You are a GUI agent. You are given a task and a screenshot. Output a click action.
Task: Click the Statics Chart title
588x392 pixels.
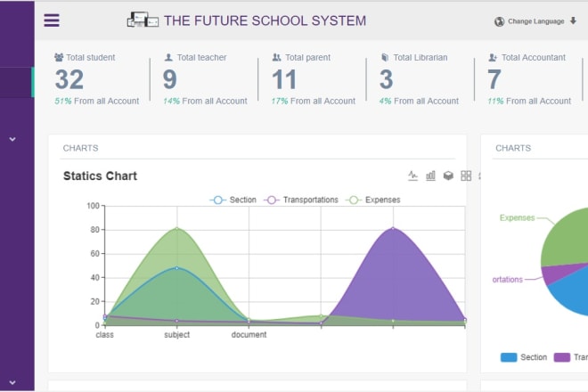coord(100,176)
